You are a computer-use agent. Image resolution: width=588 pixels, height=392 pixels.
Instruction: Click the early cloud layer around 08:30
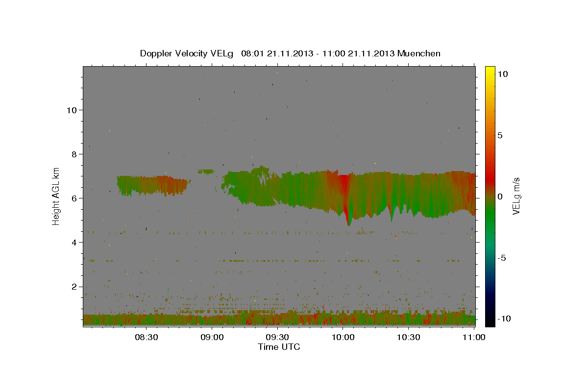[153, 186]
